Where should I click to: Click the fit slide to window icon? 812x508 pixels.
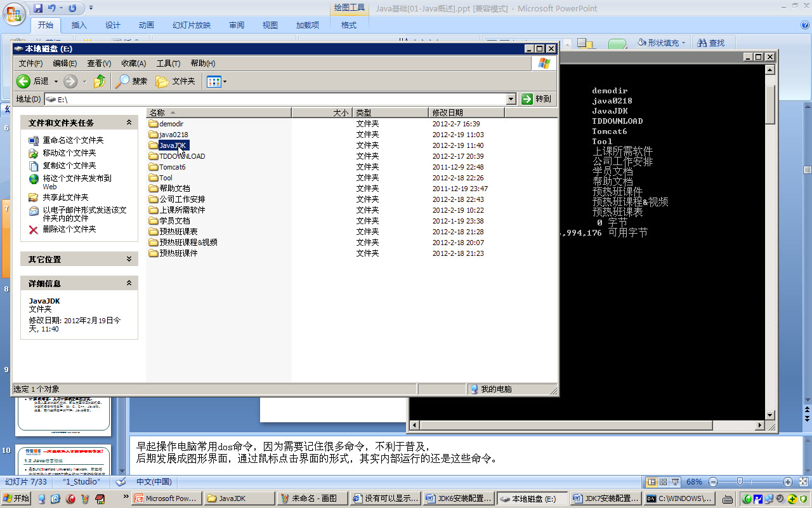point(802,482)
